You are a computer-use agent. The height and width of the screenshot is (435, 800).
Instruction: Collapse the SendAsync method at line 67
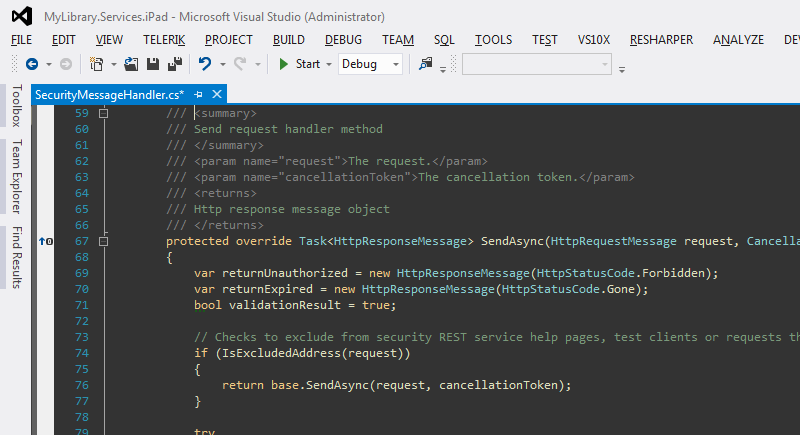(x=104, y=241)
